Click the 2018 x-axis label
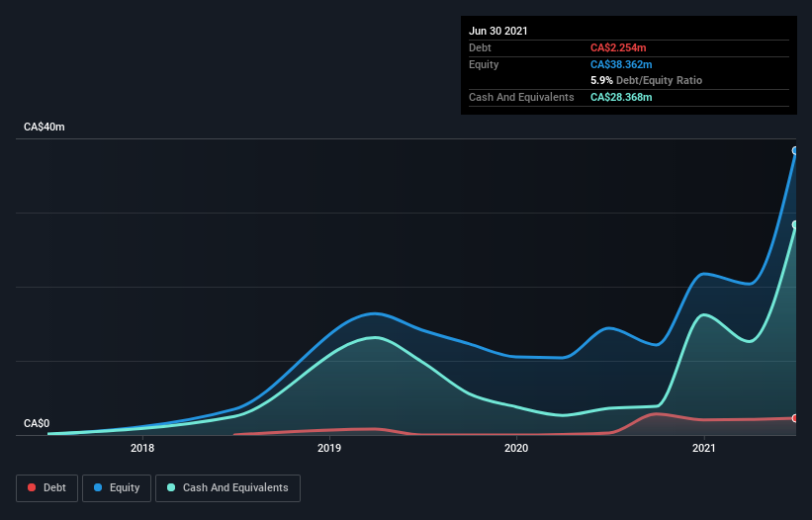Screen dimensions: 812x520 [x=142, y=448]
